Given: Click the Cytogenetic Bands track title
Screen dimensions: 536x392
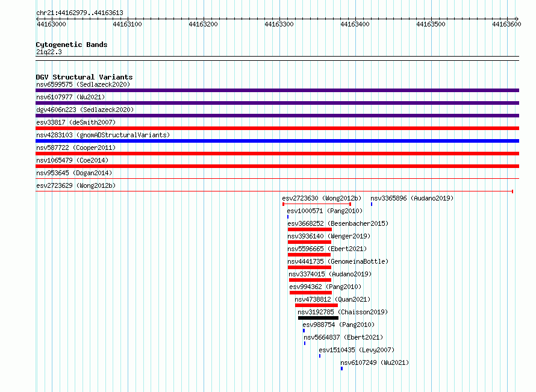Looking at the screenshot, I should pyautogui.click(x=72, y=45).
